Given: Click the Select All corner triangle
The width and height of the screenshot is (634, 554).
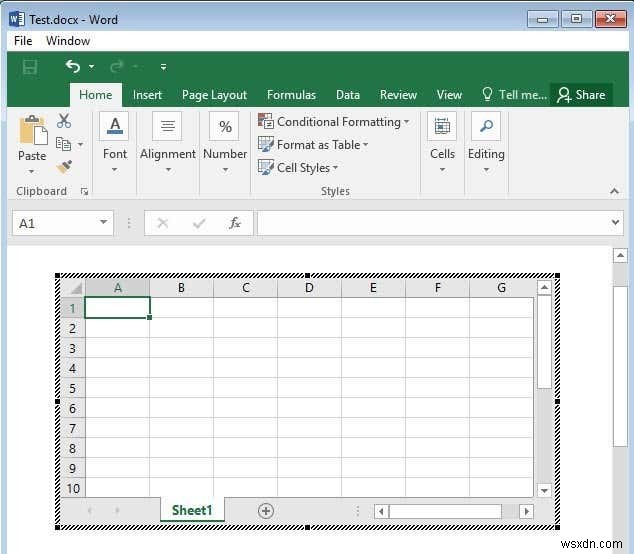Looking at the screenshot, I should (x=76, y=288).
